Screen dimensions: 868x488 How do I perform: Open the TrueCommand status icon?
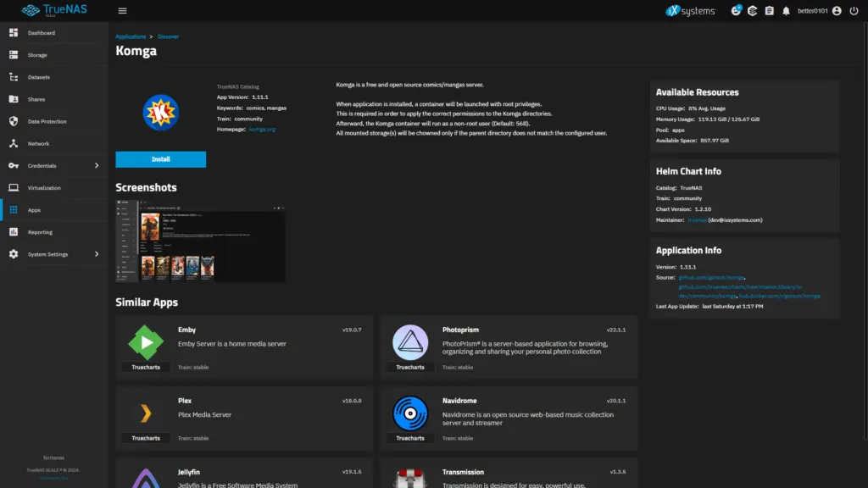pos(753,11)
